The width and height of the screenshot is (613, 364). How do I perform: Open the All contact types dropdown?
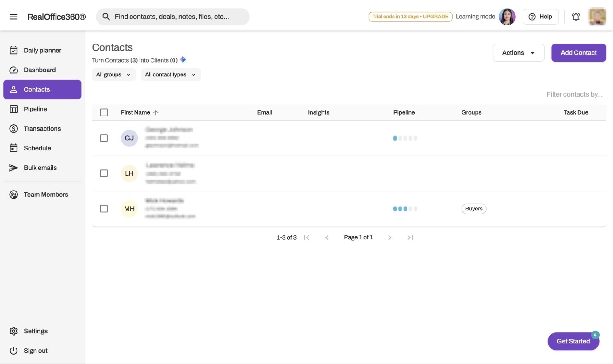click(x=170, y=74)
